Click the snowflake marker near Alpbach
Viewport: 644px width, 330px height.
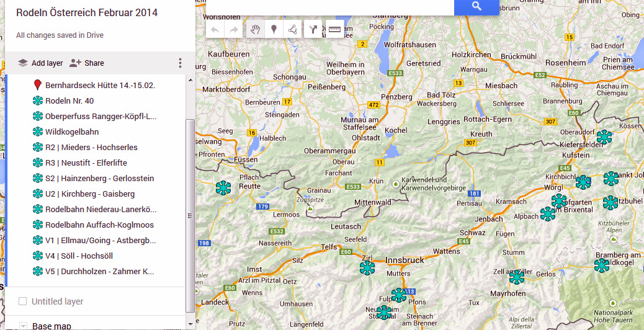coord(547,213)
